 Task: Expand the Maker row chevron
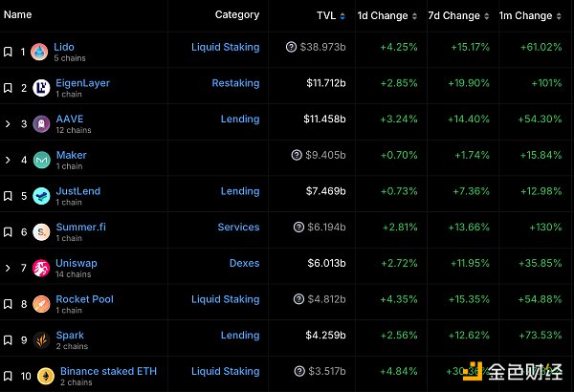coord(8,160)
